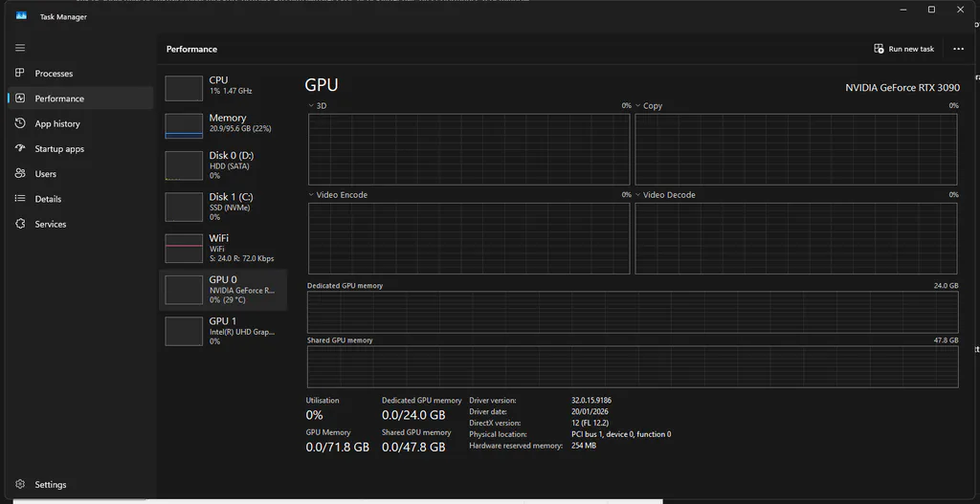Click the Intel(R) UHD Graphics label

coord(242,332)
